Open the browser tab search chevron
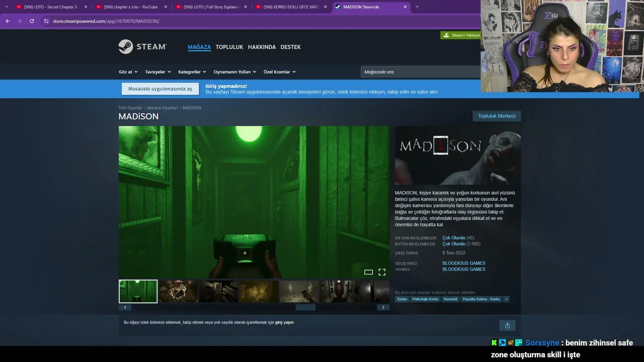Screen dimensions: 644x362 click(7, 7)
